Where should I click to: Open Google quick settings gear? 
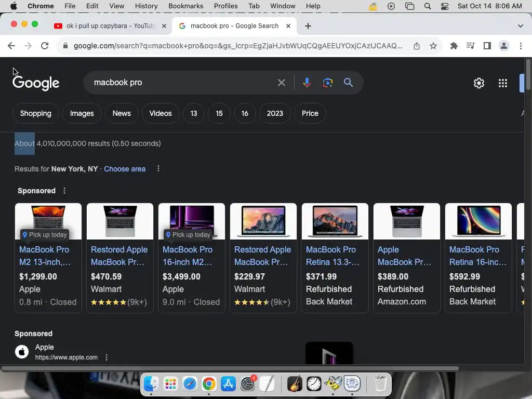pyautogui.click(x=478, y=83)
